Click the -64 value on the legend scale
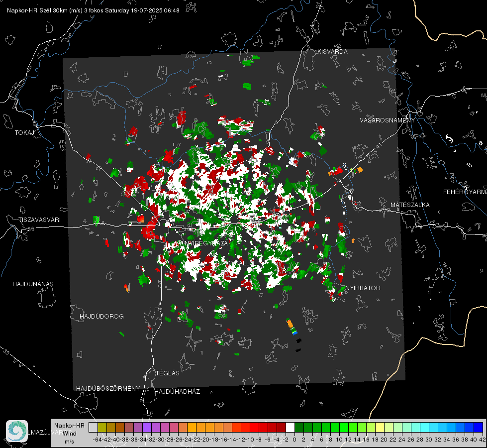The image size is (487, 448). (x=97, y=440)
